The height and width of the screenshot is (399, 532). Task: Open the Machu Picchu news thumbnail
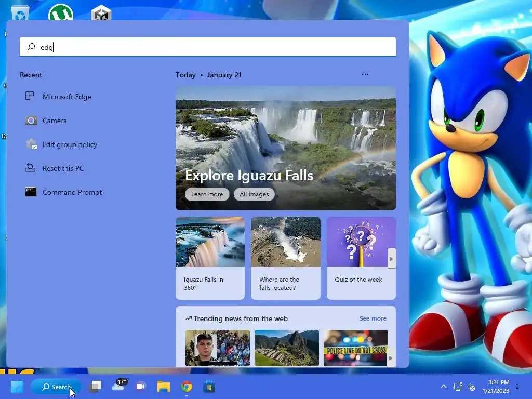click(x=287, y=348)
